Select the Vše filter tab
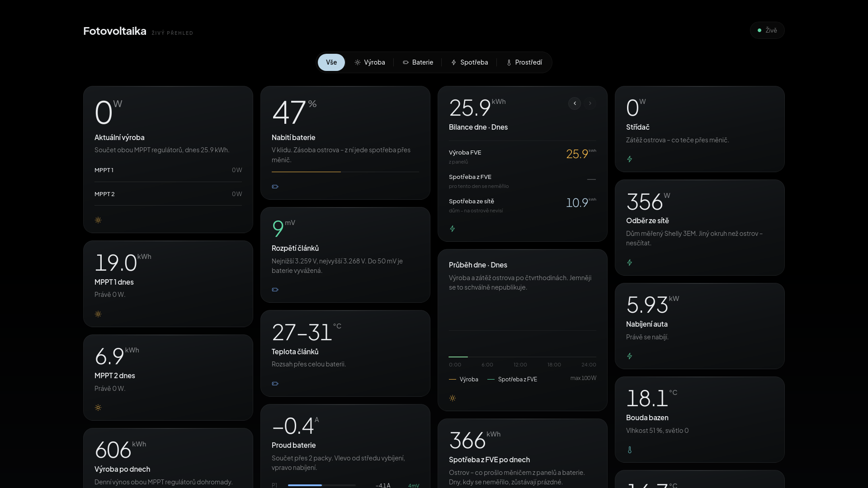 click(331, 62)
